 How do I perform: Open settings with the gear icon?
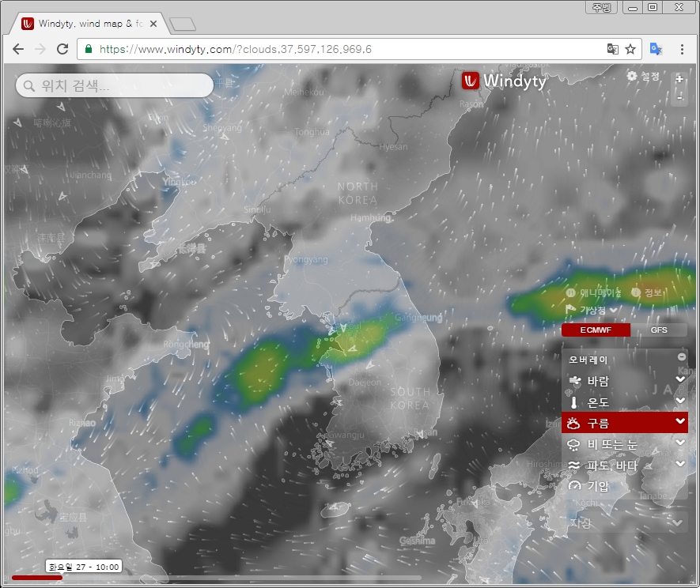632,76
